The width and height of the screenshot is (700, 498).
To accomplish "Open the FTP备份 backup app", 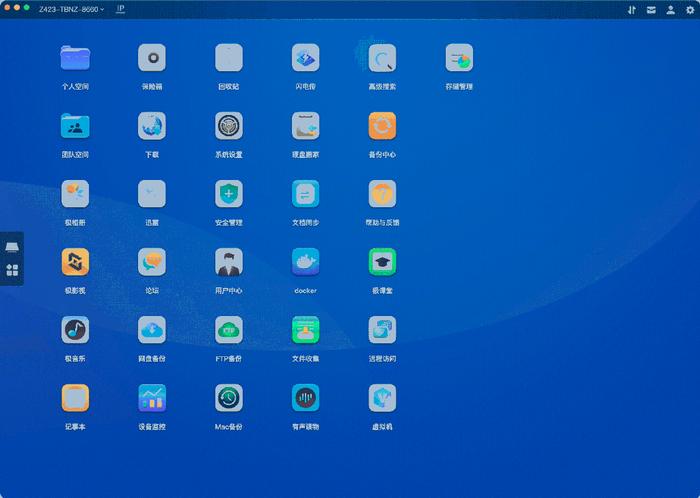I will (229, 330).
